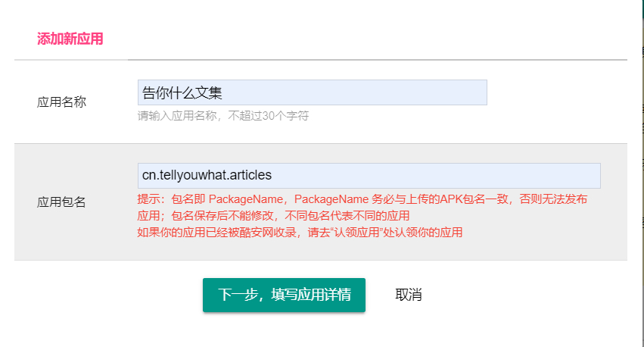Image resolution: width=644 pixels, height=347 pixels.
Task: Select the 添加新应用 heading tab
Action: [70, 39]
